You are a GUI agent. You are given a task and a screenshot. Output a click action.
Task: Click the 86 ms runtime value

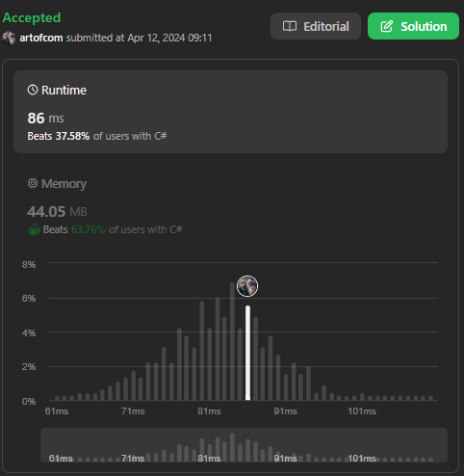[x=45, y=119]
